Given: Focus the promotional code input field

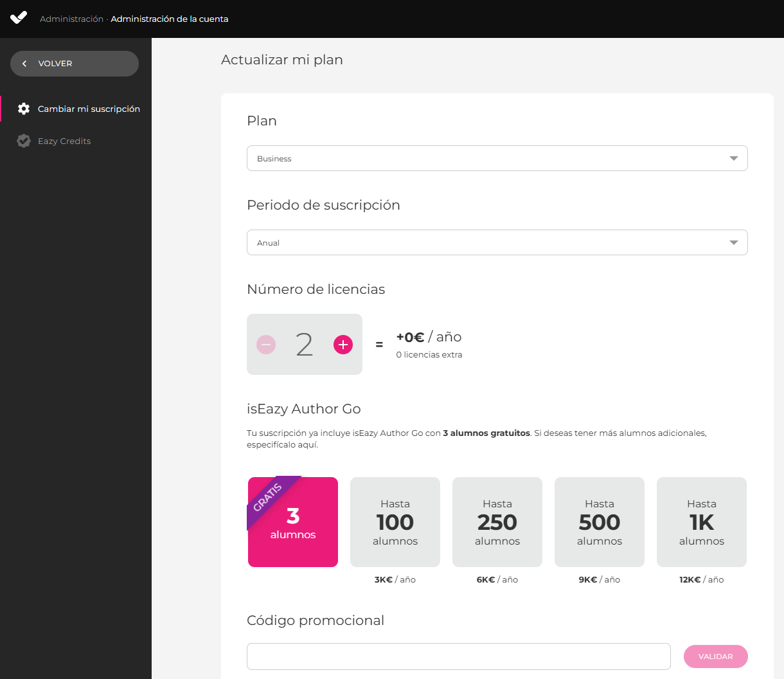Looking at the screenshot, I should click(x=458, y=656).
